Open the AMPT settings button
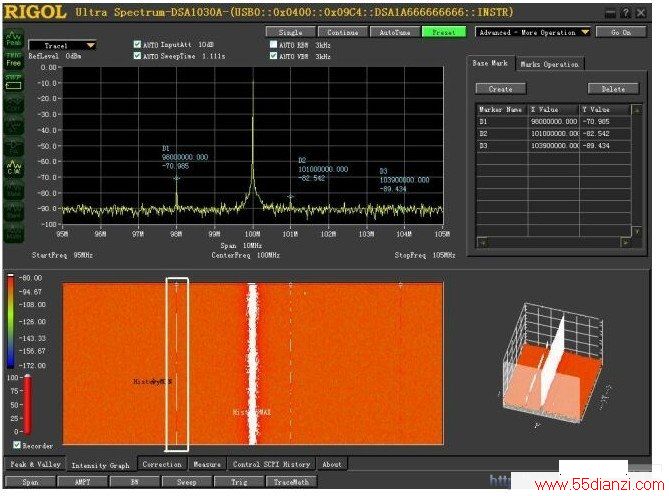This screenshot has width=669, height=496. pyautogui.click(x=82, y=482)
